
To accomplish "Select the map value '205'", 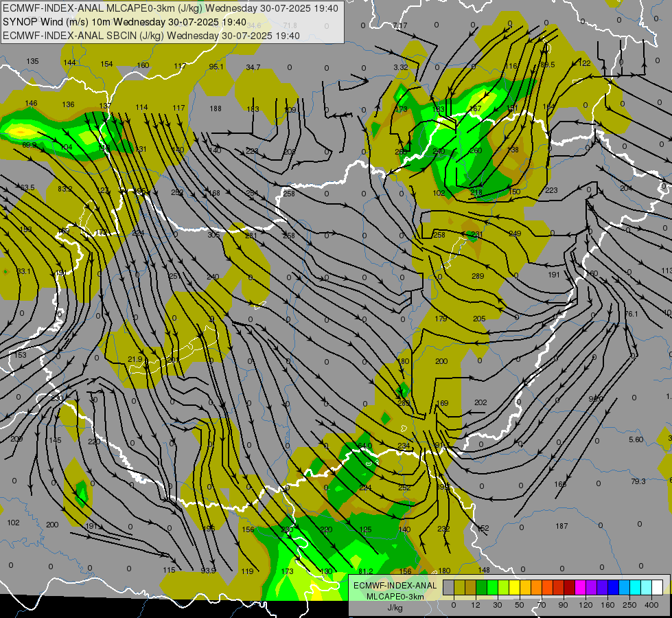I will click(479, 319).
